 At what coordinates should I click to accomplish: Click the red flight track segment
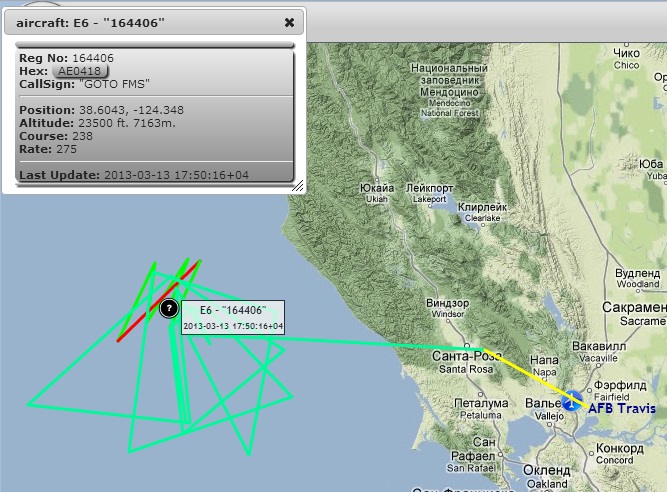(158, 301)
